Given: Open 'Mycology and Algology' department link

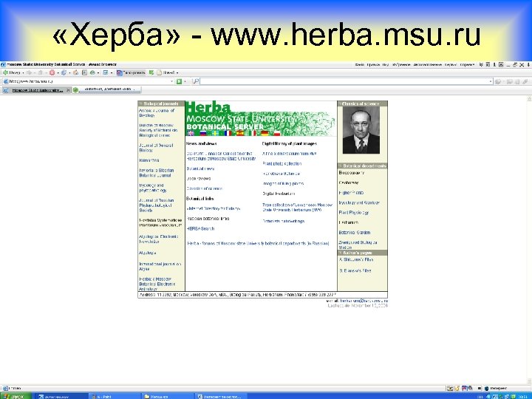Looking at the screenshot, I should (x=359, y=202).
